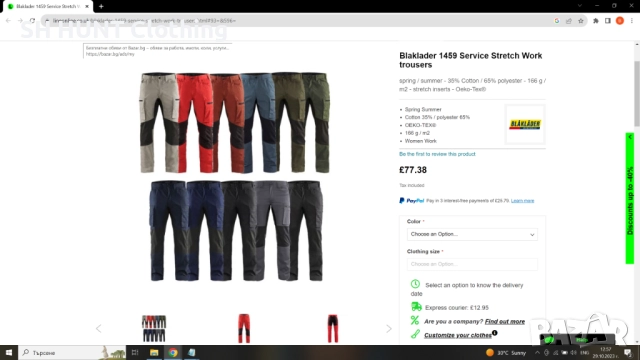Click 'Be the first to review this product'

437,154
